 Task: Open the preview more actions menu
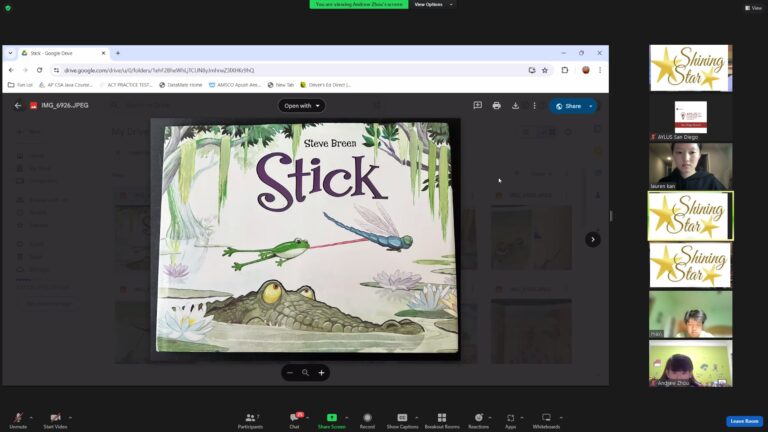click(x=534, y=105)
